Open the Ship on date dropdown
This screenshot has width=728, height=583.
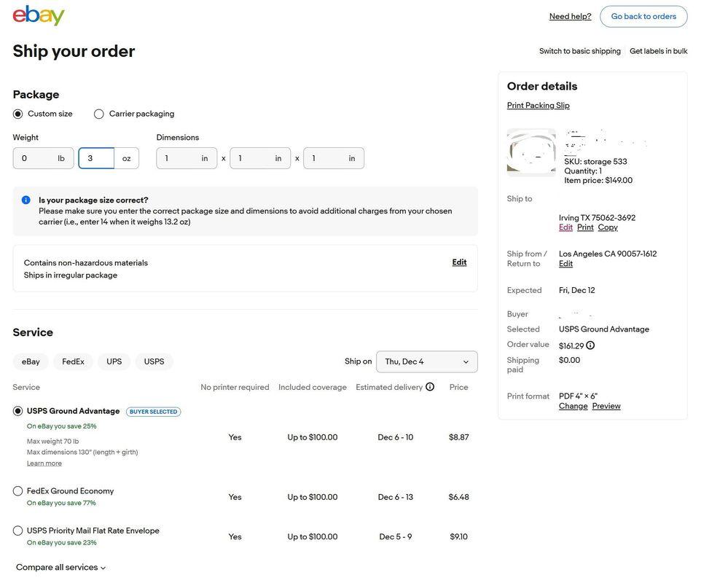tap(427, 361)
